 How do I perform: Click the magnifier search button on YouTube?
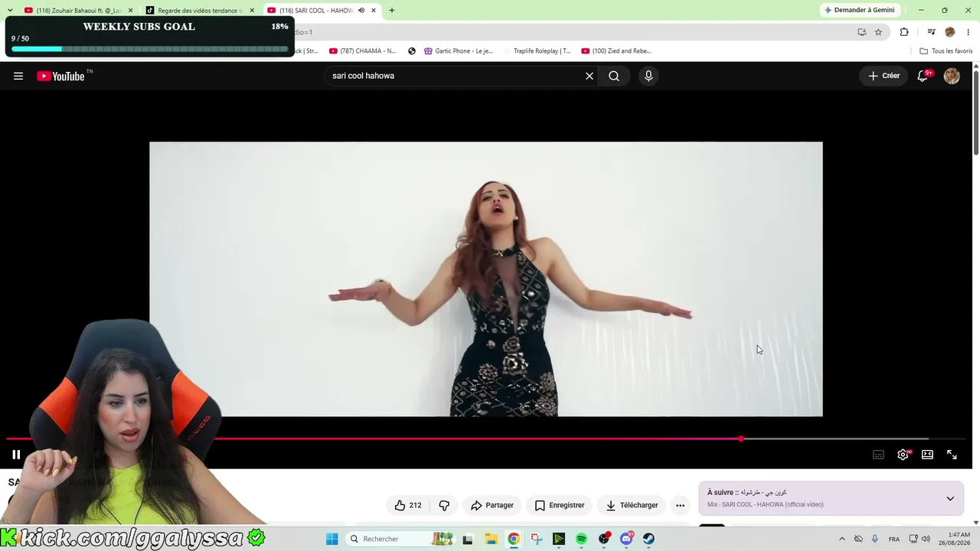click(614, 76)
